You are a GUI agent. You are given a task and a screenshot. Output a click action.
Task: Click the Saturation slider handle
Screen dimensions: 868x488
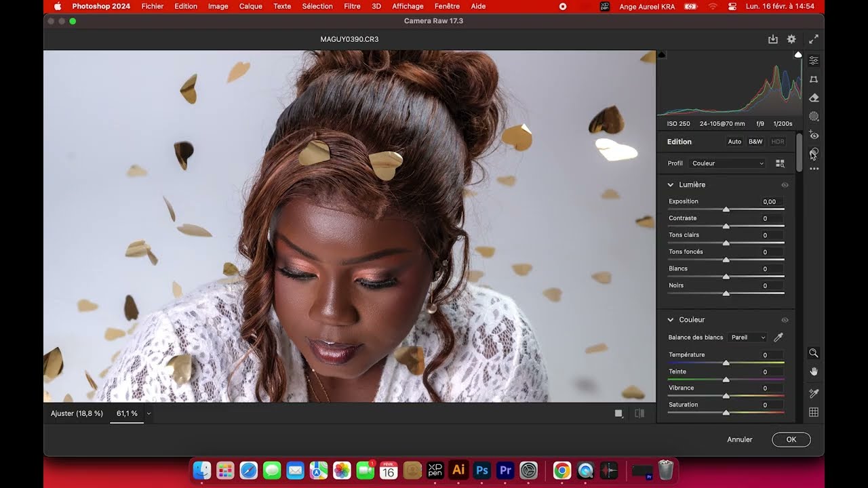[x=726, y=412]
